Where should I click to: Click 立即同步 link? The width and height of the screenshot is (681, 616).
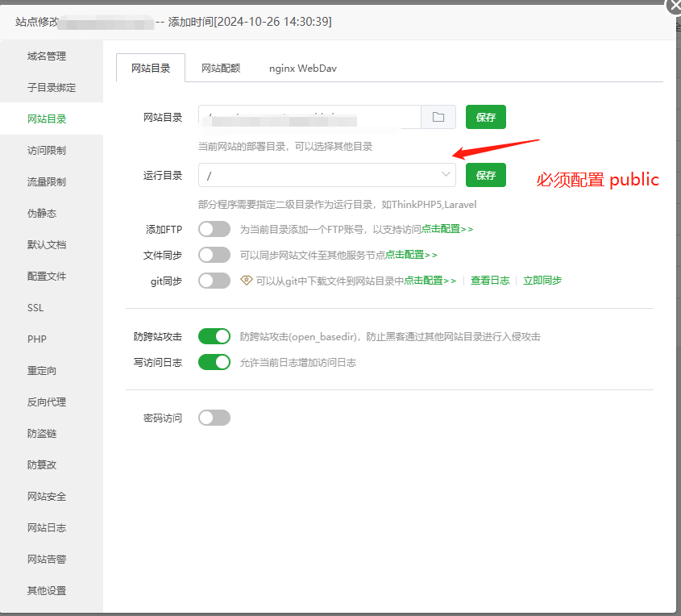point(542,281)
